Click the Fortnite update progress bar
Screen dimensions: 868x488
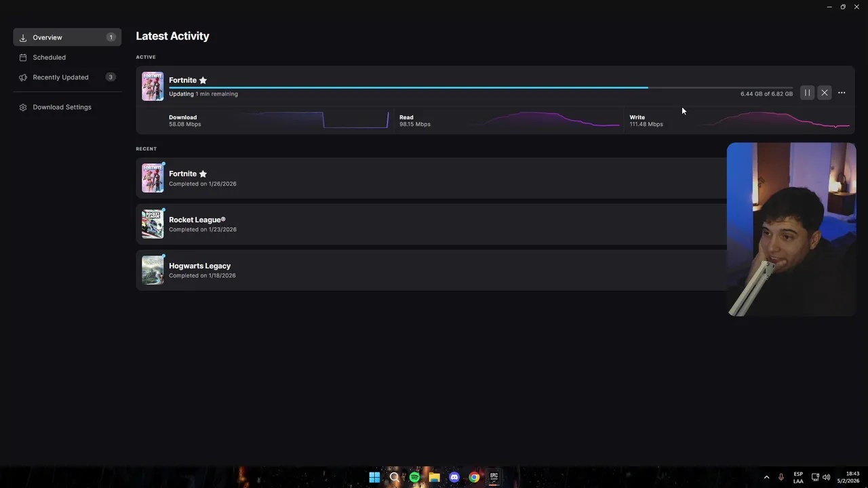coord(480,87)
